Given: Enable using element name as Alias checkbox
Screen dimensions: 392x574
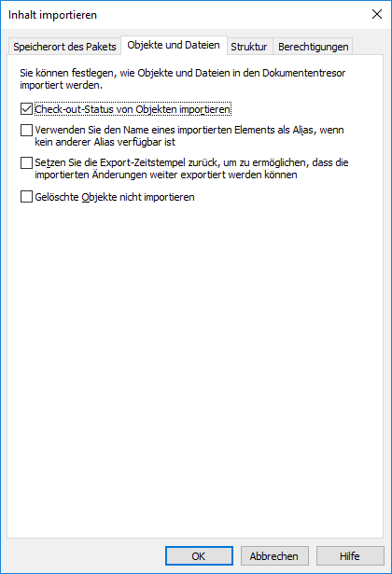Looking at the screenshot, I should (26, 130).
